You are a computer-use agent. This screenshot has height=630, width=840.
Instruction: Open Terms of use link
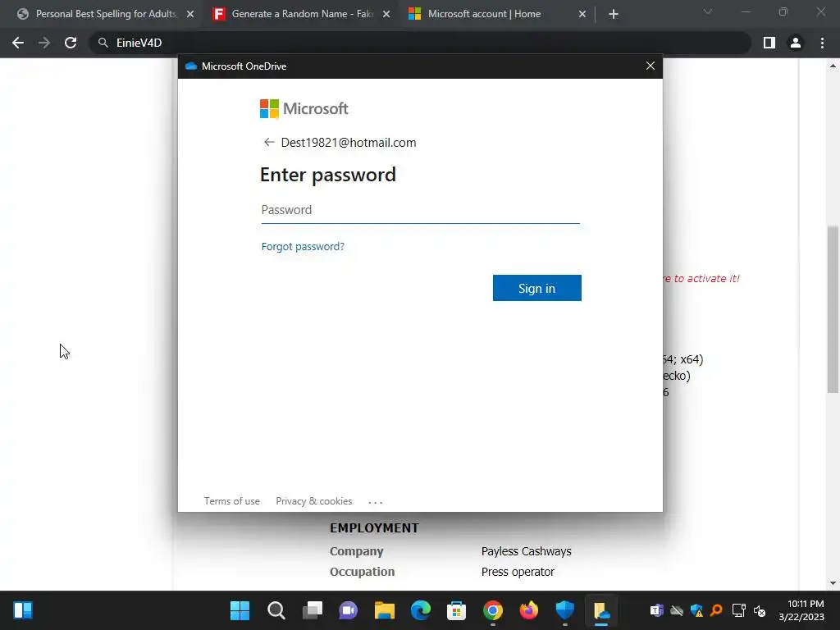[231, 501]
